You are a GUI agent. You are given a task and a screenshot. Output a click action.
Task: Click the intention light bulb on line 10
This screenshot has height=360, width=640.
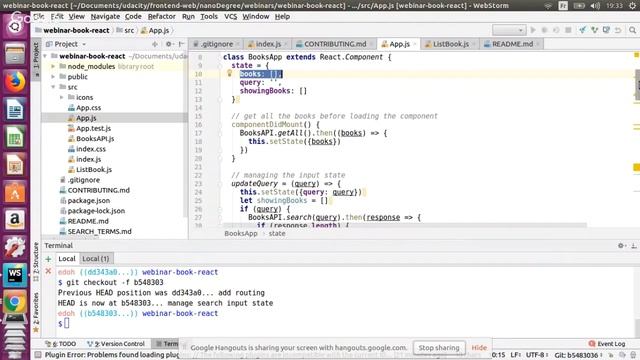[x=229, y=73]
